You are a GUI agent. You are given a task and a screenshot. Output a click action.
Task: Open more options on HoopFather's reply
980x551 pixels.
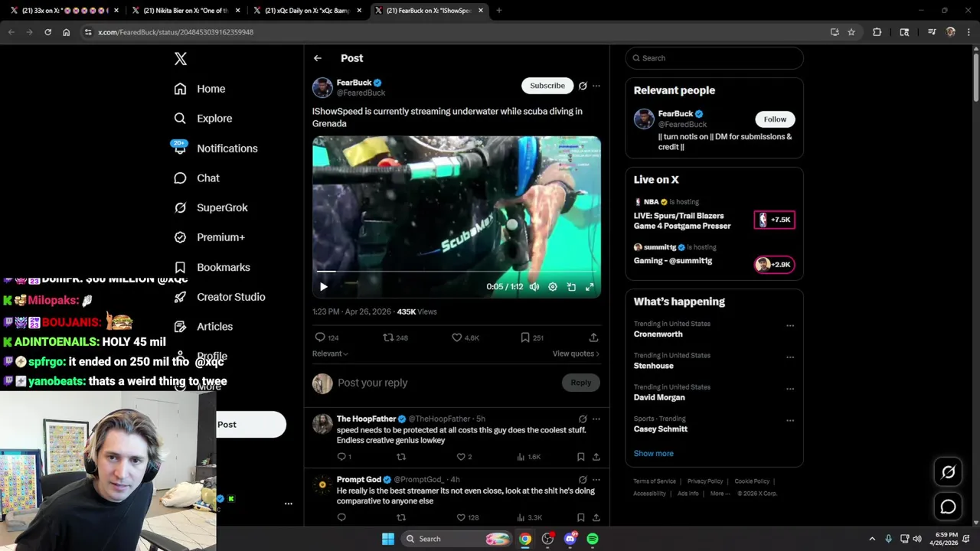pos(596,419)
